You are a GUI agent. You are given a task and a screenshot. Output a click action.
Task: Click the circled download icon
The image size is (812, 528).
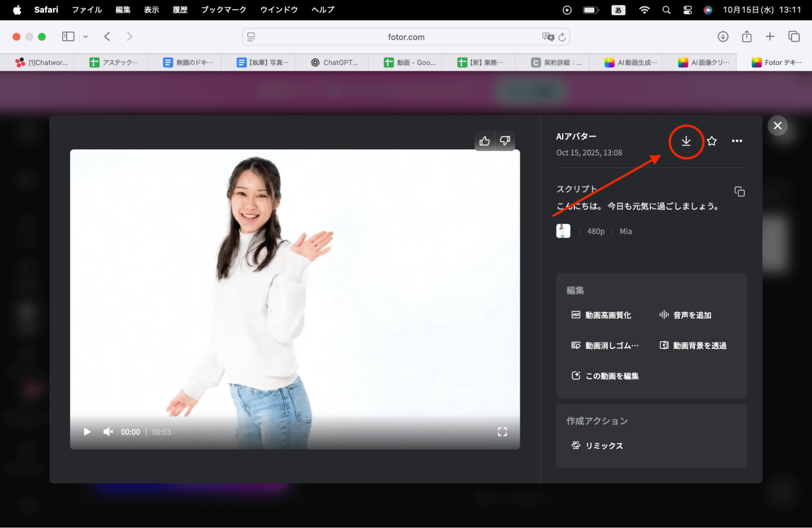click(686, 141)
